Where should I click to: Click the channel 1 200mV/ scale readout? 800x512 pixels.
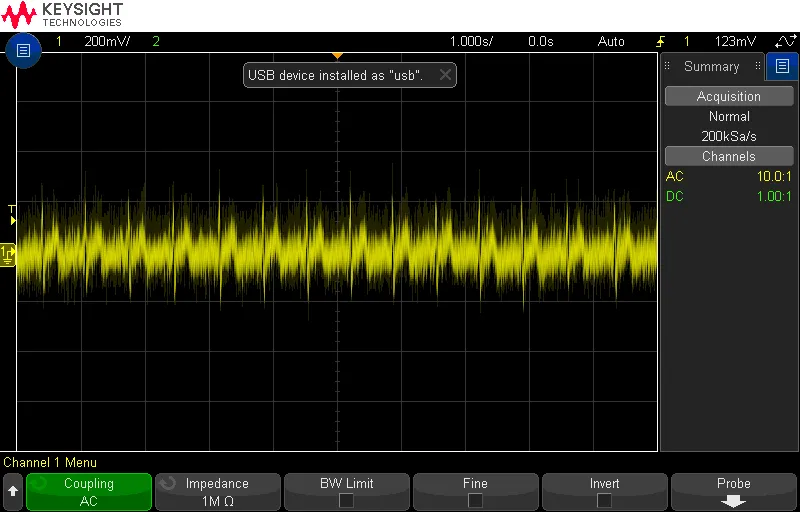coord(107,42)
